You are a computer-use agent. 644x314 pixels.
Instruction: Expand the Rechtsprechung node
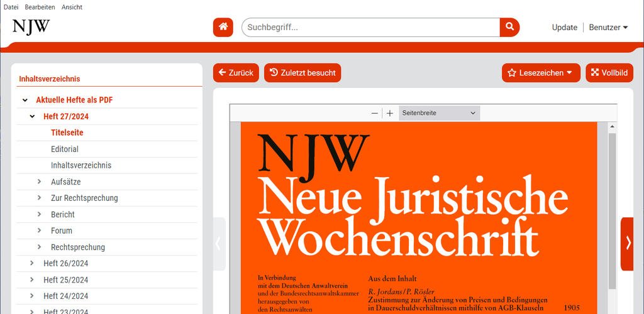[40, 247]
